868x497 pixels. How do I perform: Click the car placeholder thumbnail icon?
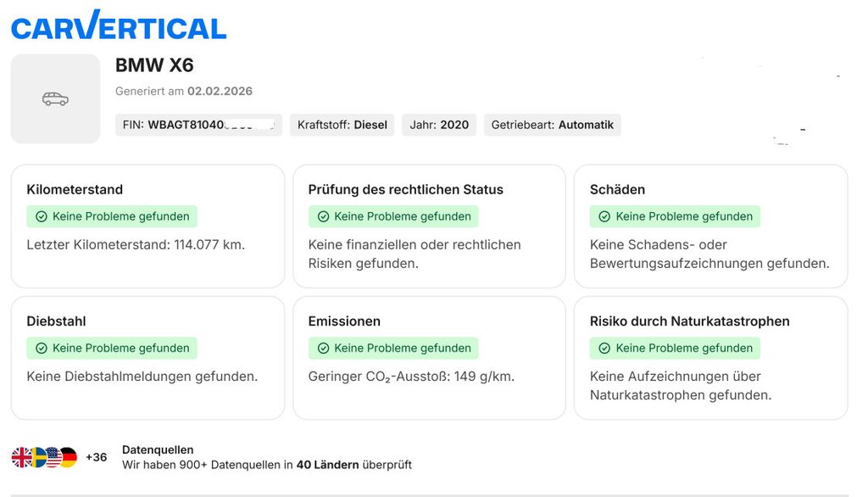click(55, 99)
